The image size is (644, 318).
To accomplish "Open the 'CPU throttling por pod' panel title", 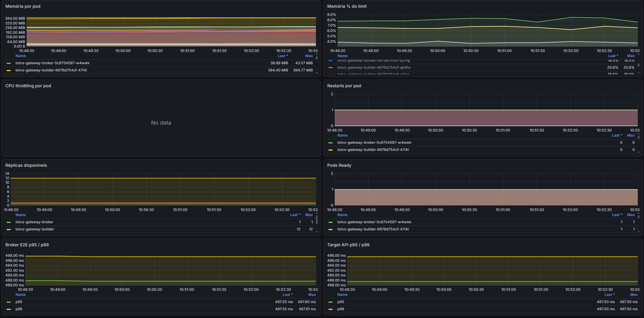I will coord(28,86).
